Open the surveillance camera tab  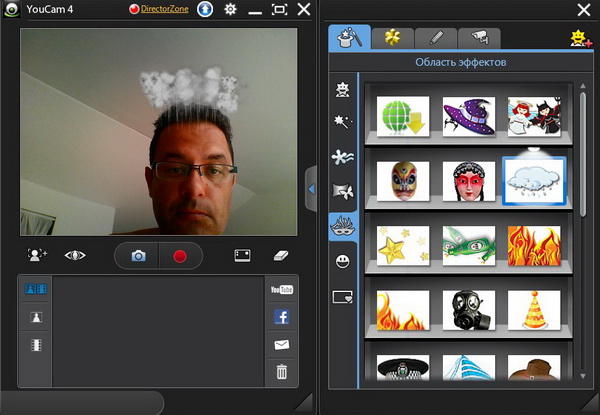(x=479, y=38)
